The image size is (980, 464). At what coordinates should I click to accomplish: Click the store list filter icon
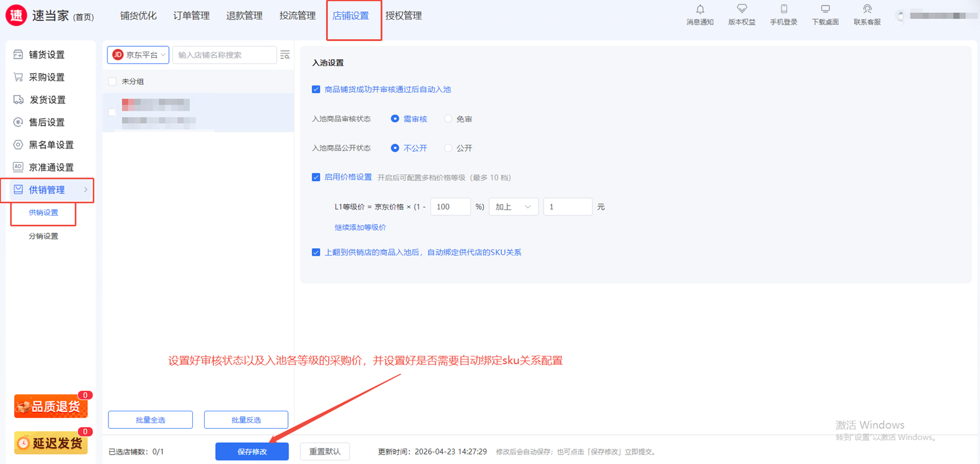(x=285, y=55)
